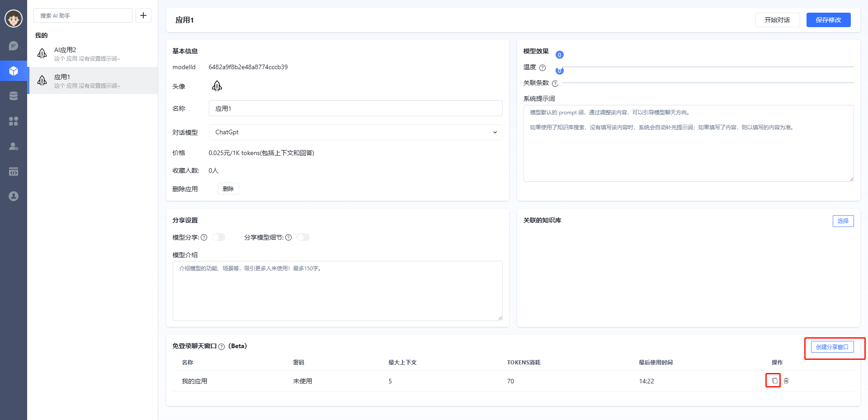Click the invite user sidebar icon
Image resolution: width=868 pixels, height=420 pixels.
click(x=14, y=146)
